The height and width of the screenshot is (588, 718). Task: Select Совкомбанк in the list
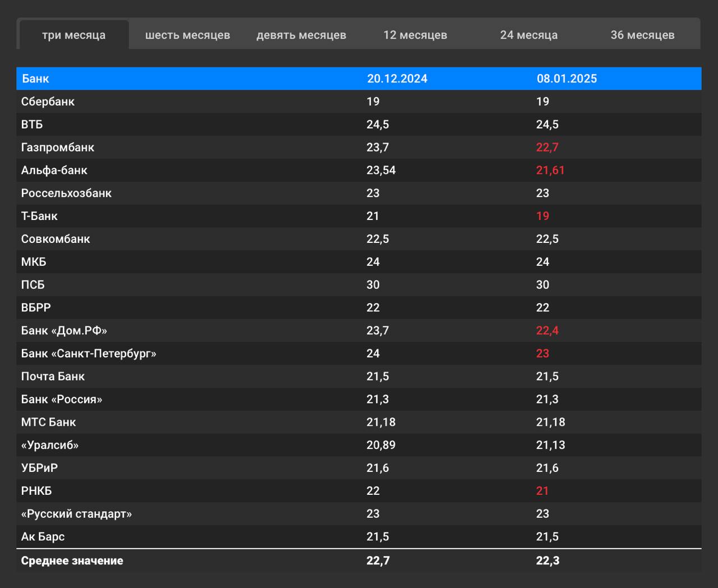(x=56, y=239)
